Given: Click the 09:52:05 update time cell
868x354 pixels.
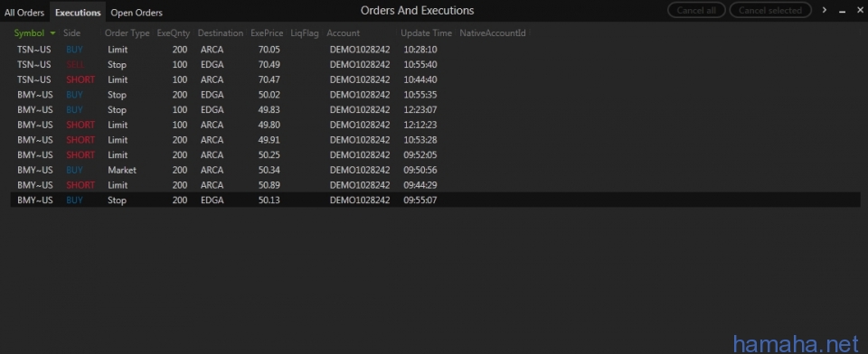Looking at the screenshot, I should tap(420, 155).
